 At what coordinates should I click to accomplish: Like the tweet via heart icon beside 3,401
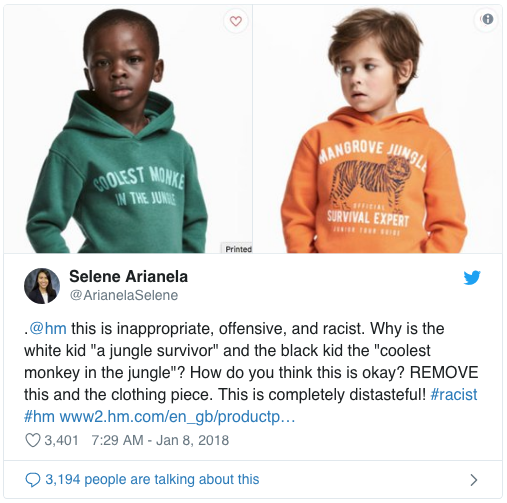pos(33,440)
